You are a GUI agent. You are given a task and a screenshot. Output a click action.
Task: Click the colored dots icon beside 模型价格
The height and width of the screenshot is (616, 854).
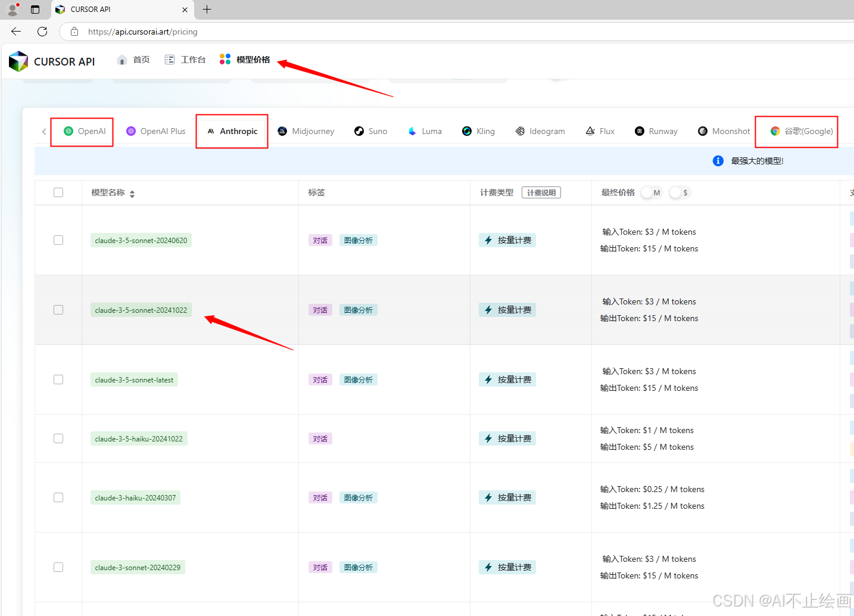(x=225, y=59)
